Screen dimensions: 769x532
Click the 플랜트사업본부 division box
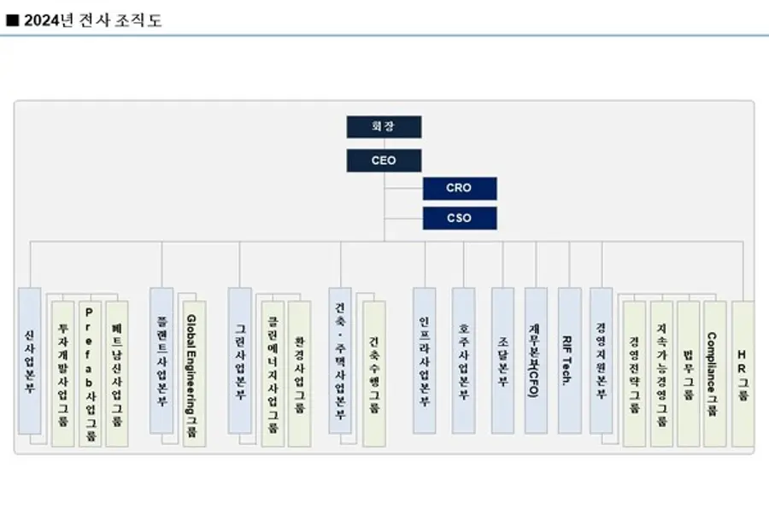point(161,360)
